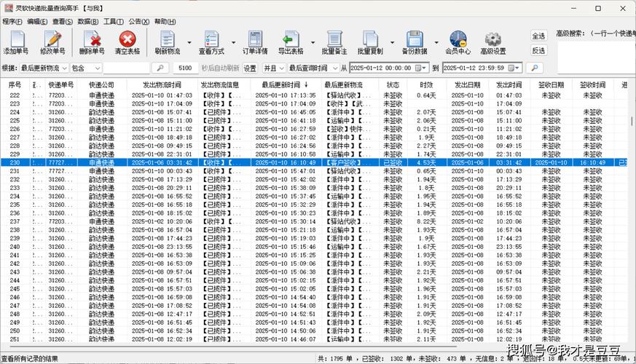Expand the 包含 condition dropdown
Screen dimensions: 636x364
pos(98,68)
